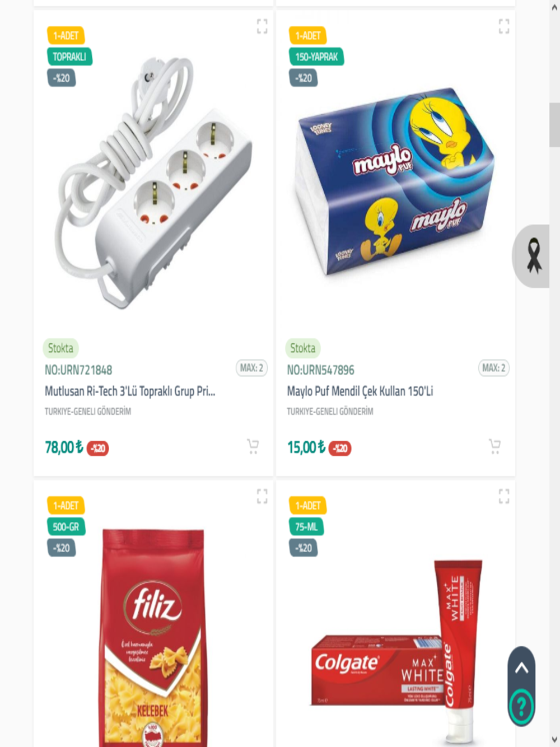The height and width of the screenshot is (747, 560).
Task: Open Maylo Puf Mendil Çek Kullan link
Action: pyautogui.click(x=360, y=391)
